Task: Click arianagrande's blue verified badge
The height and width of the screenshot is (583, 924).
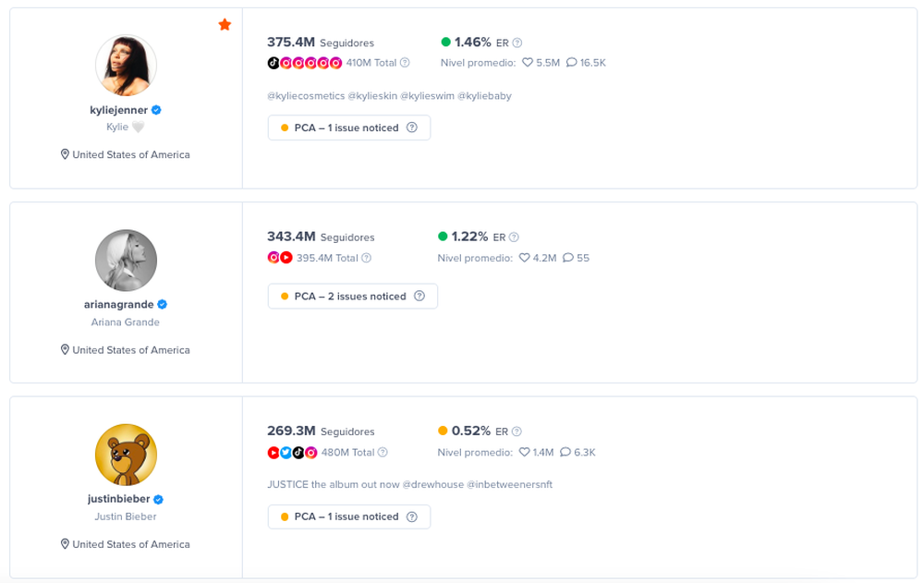Action: 162,304
